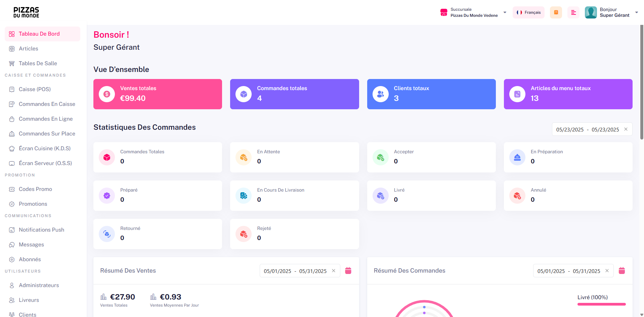Open Caisse (POS)
Screen dimensions: 644x317
42,89
